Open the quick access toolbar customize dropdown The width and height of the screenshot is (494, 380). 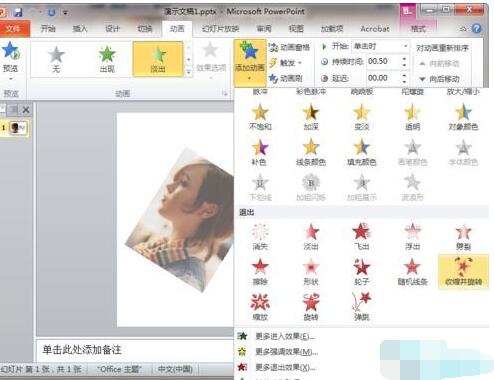[66, 13]
